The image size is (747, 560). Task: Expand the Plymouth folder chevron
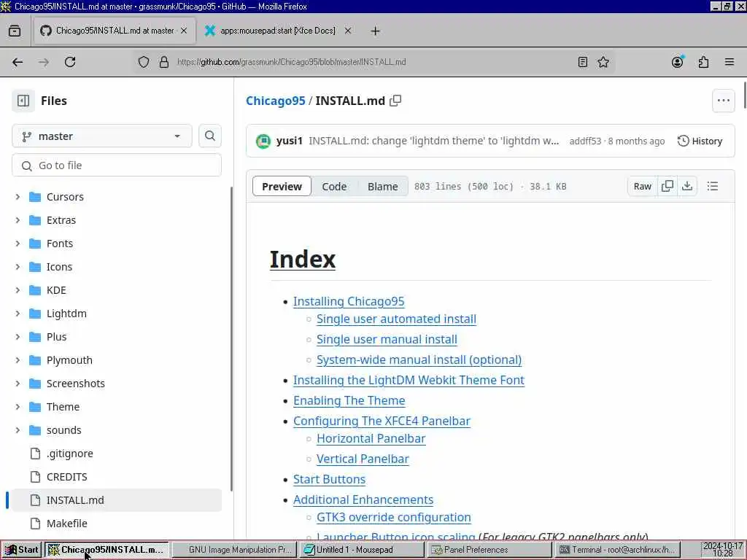pyautogui.click(x=18, y=360)
